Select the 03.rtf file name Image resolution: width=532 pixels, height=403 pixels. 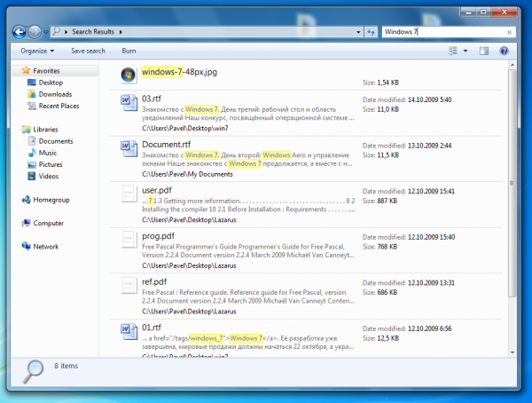tap(152, 99)
